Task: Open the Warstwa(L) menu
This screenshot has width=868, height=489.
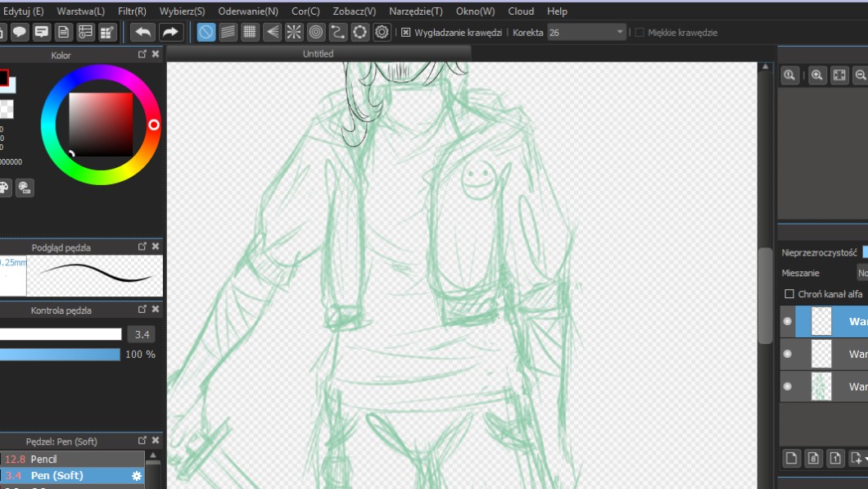Action: point(80,11)
